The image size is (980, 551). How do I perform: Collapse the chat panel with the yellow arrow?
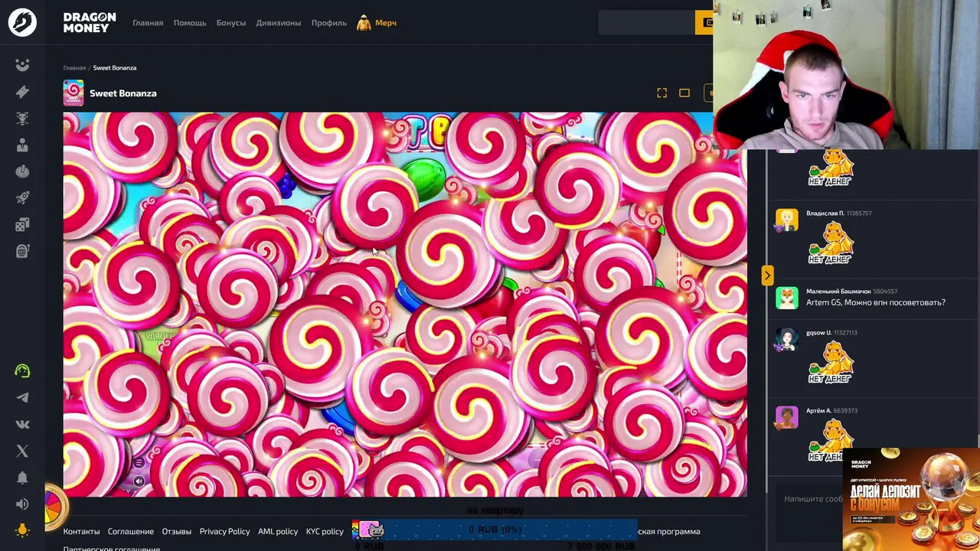pos(767,275)
